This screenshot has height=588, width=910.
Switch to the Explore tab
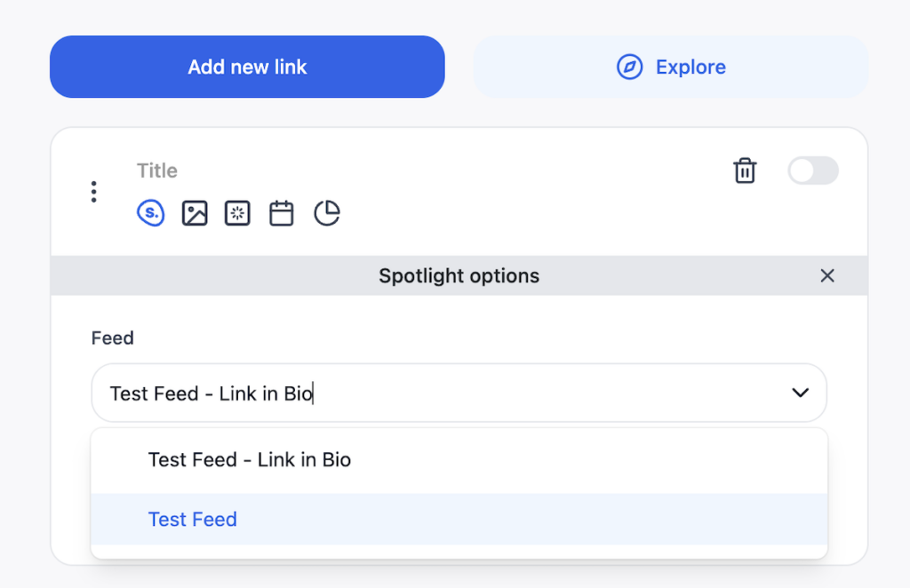tap(671, 67)
